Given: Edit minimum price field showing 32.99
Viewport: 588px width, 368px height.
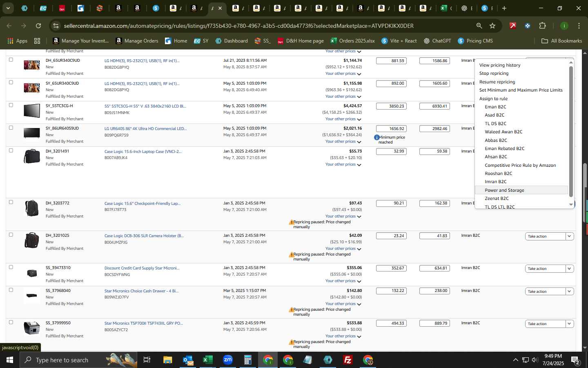Looking at the screenshot, I should click(391, 151).
